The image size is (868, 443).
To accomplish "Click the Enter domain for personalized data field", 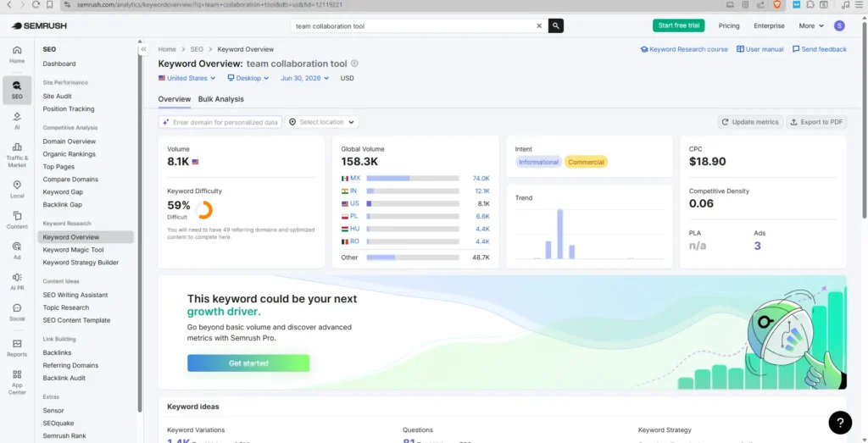I will 220,122.
